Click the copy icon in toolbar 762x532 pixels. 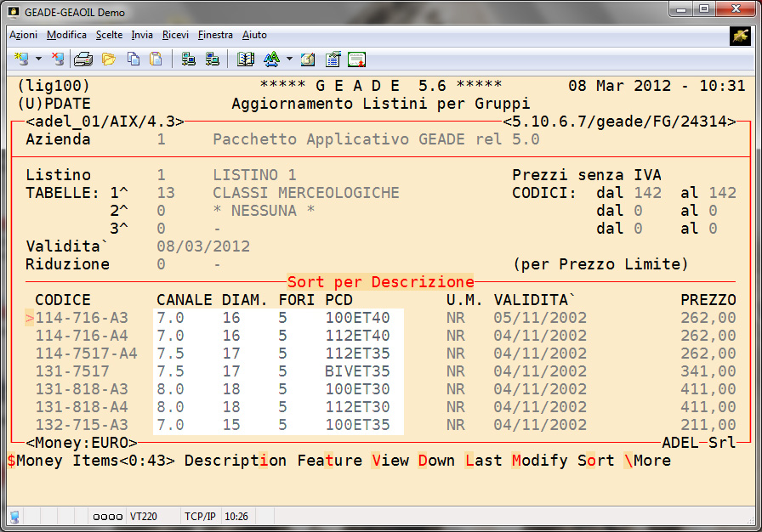tap(133, 59)
